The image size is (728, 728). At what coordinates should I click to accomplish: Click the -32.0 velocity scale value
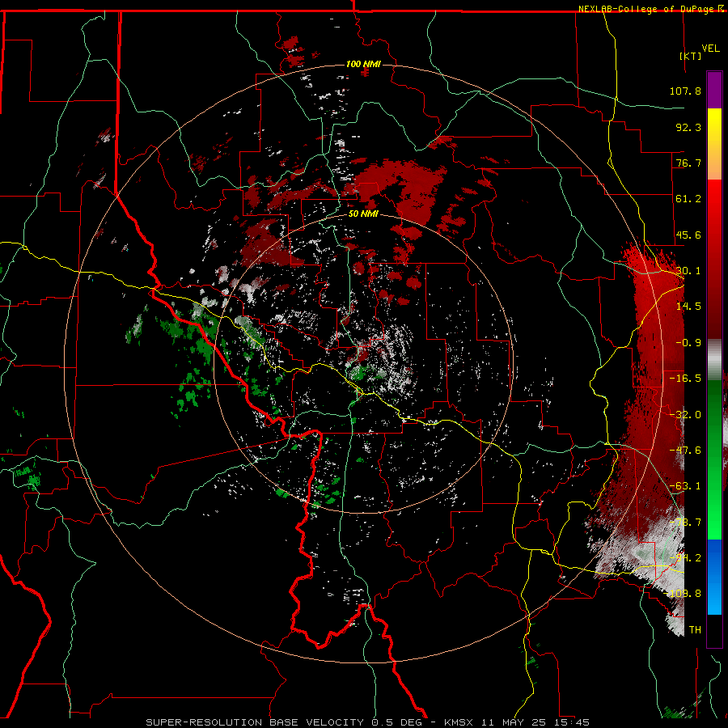[x=685, y=415]
